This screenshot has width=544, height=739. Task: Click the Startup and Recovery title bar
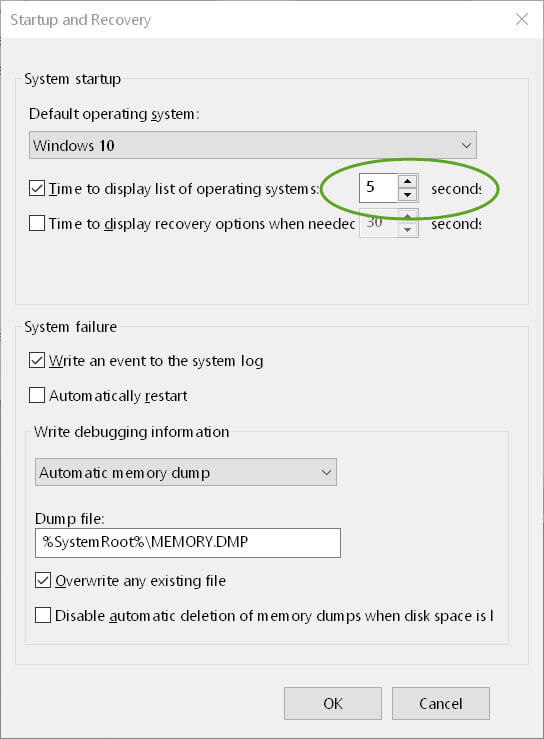(257, 20)
